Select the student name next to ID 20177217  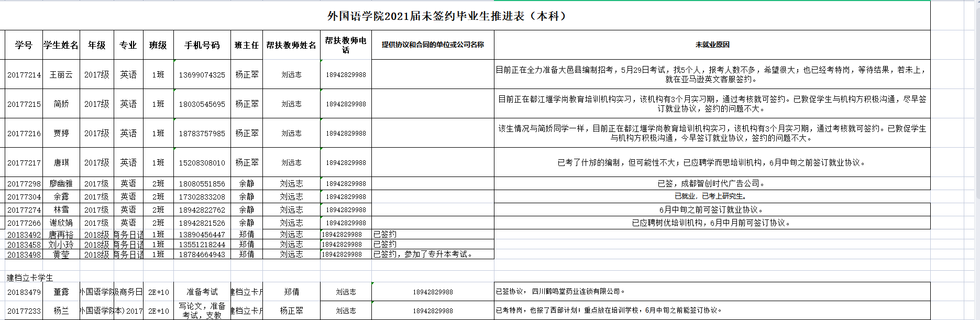click(x=61, y=162)
